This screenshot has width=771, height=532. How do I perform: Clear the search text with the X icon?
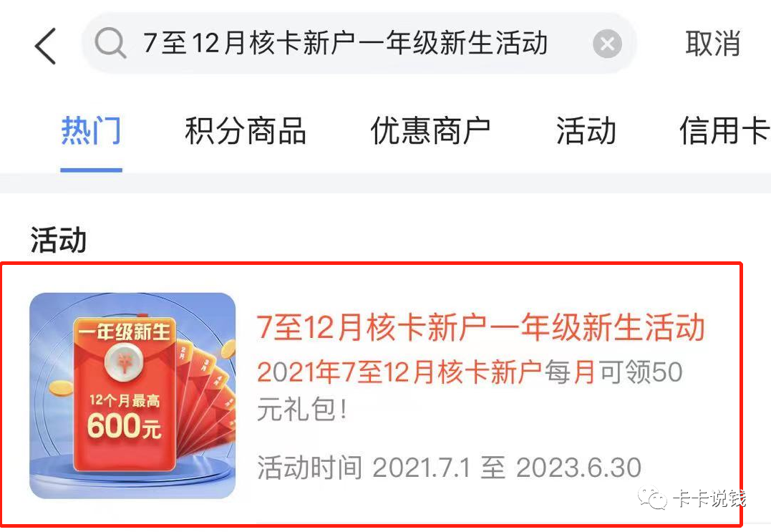click(607, 44)
